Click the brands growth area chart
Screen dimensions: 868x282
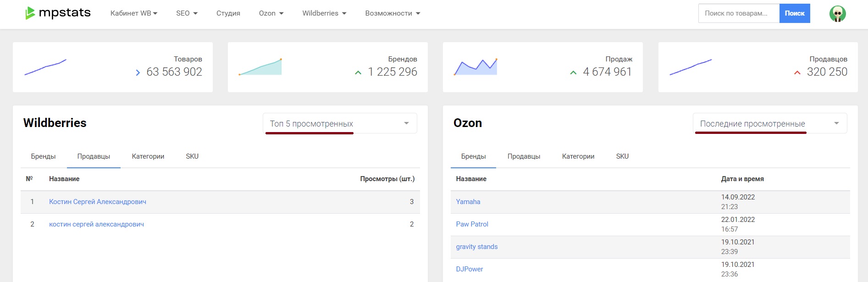click(x=260, y=67)
